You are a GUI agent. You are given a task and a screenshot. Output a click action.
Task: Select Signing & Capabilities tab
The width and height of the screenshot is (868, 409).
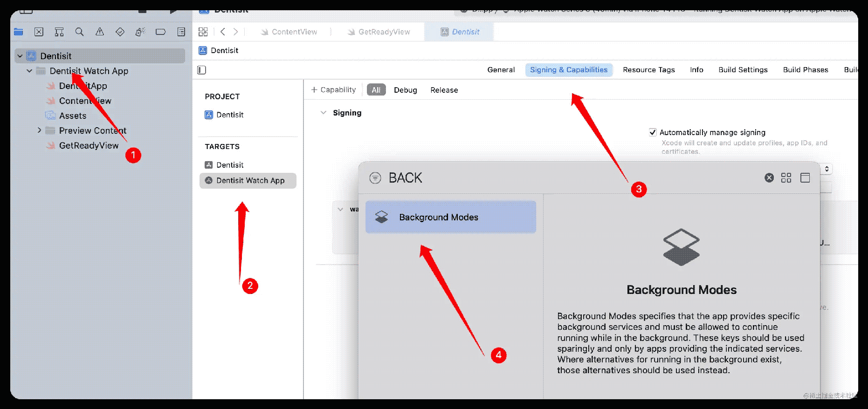click(x=569, y=70)
